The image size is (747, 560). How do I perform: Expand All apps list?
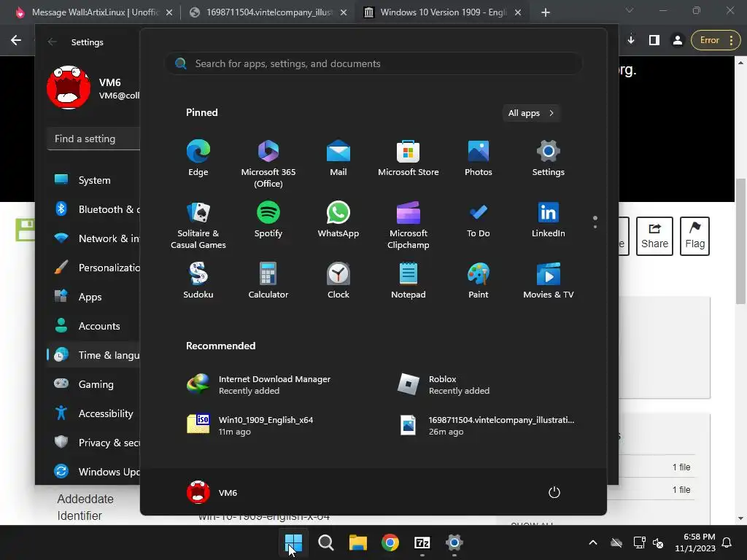[x=531, y=113]
